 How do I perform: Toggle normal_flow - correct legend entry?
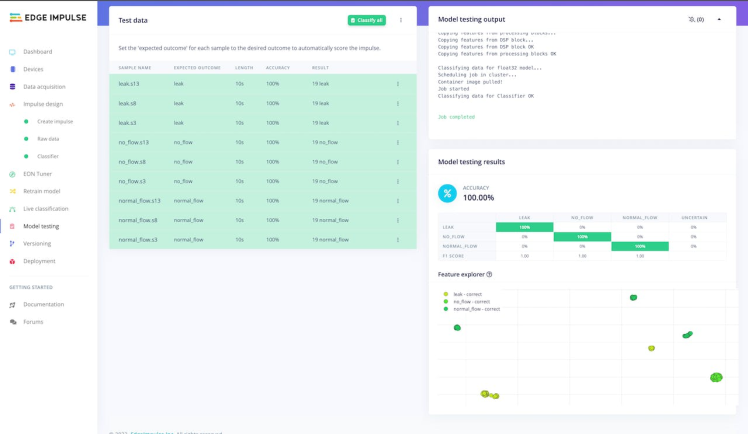472,309
